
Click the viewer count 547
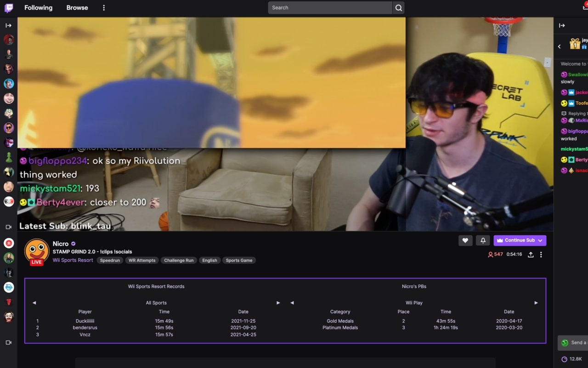(x=496, y=254)
